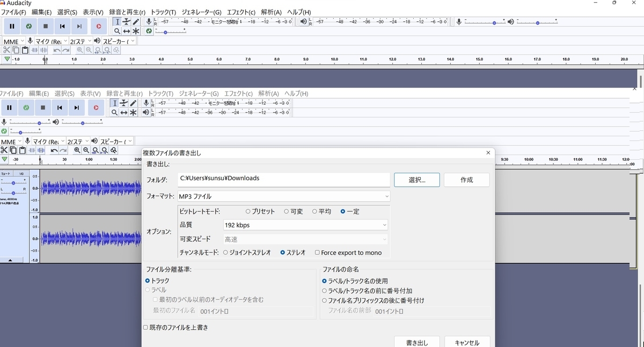Click Zoom Out icon in front window

(86, 151)
